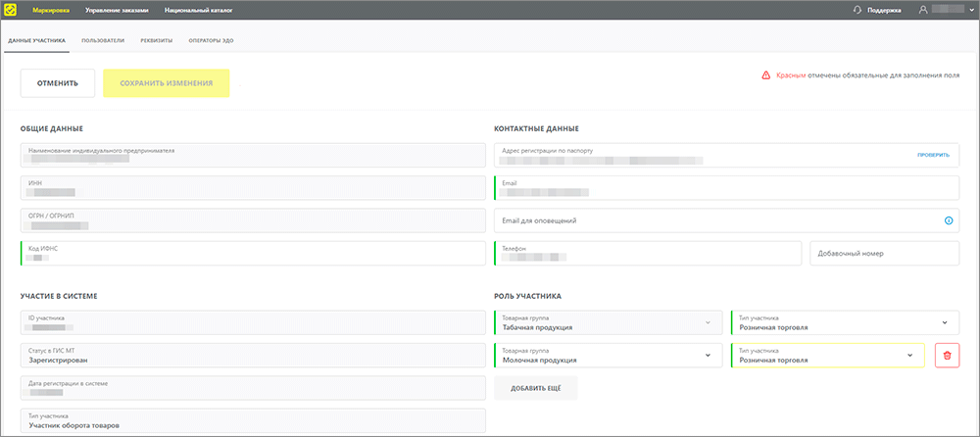This screenshot has height=437, width=980.
Task: Click the red warning triangle icon
Action: 765,75
